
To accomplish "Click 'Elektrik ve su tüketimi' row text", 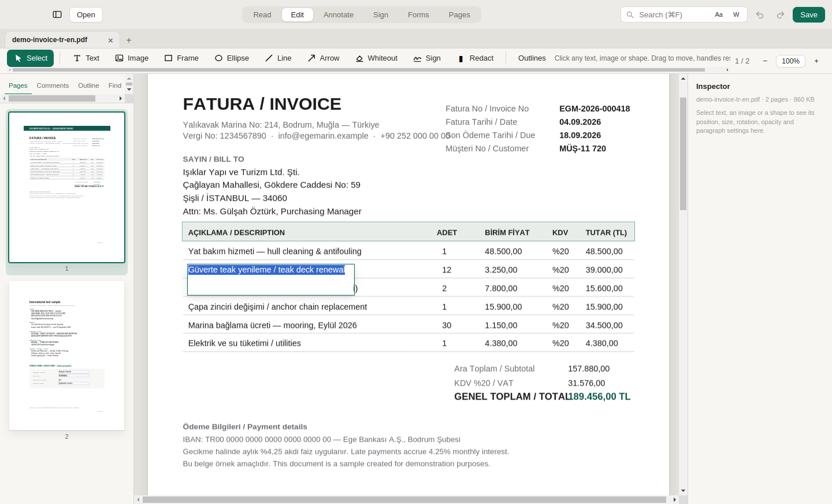I will point(244,343).
